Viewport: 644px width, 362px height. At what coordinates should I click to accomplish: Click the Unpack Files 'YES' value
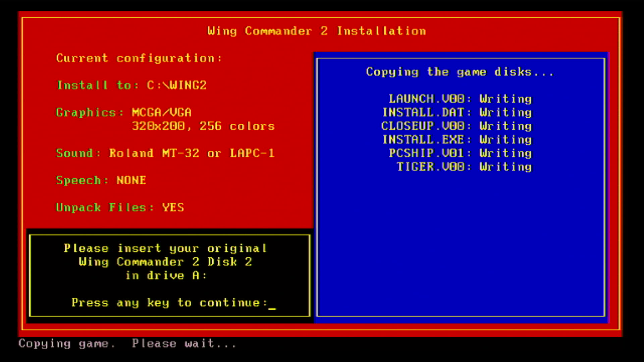click(173, 208)
